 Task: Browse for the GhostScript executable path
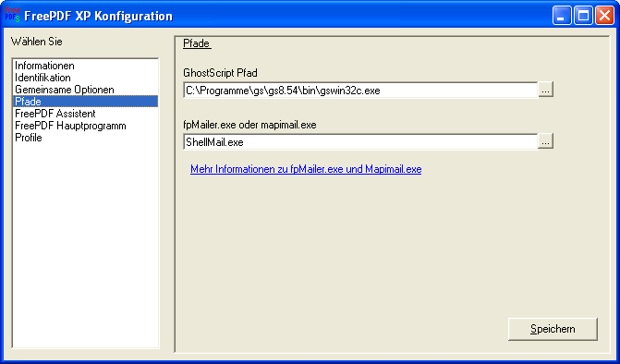[x=546, y=91]
